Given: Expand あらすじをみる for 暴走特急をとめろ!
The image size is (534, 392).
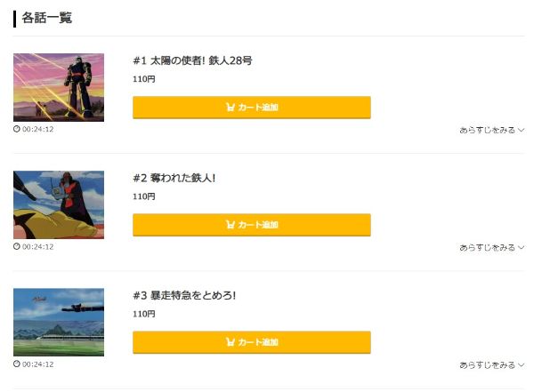Looking at the screenshot, I should tap(491, 364).
